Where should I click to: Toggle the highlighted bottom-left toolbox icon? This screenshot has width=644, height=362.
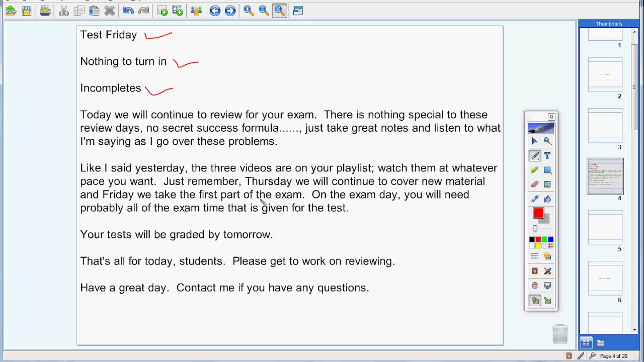click(x=534, y=300)
